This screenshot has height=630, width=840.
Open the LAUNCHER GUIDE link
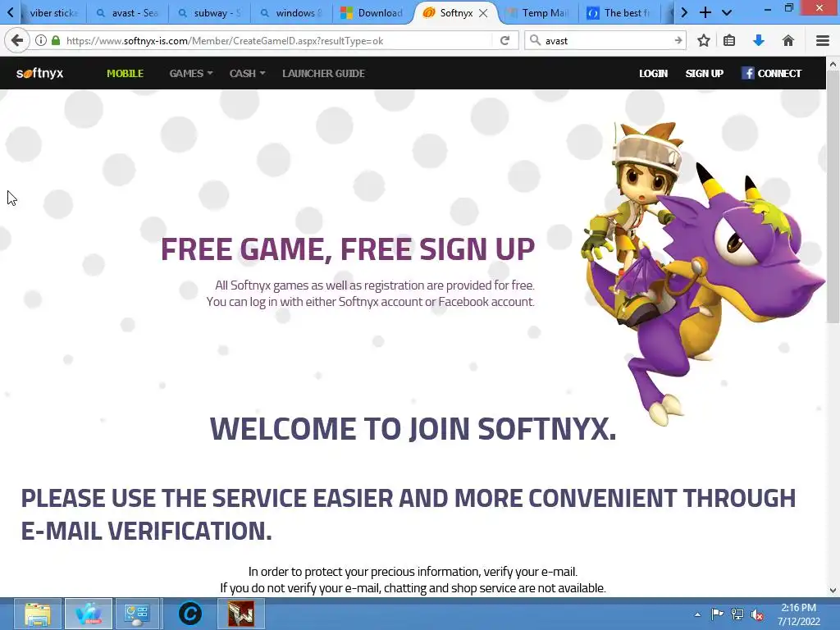[x=323, y=73]
